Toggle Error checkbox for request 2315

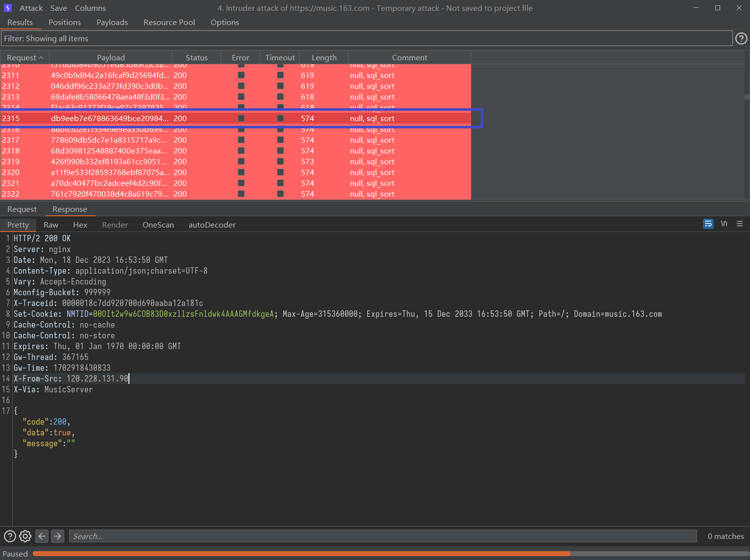click(x=241, y=119)
